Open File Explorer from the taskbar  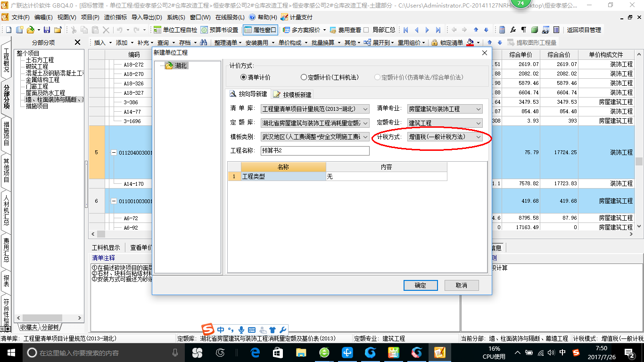click(301, 353)
